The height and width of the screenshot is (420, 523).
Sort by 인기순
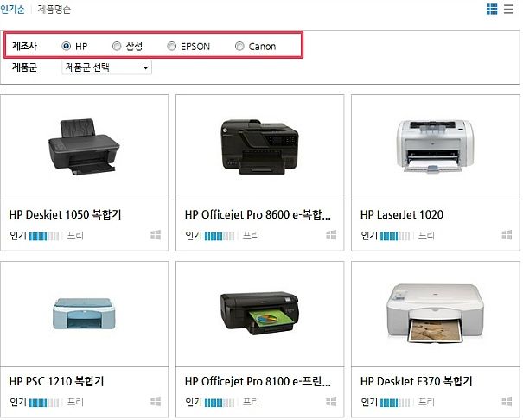(12, 9)
